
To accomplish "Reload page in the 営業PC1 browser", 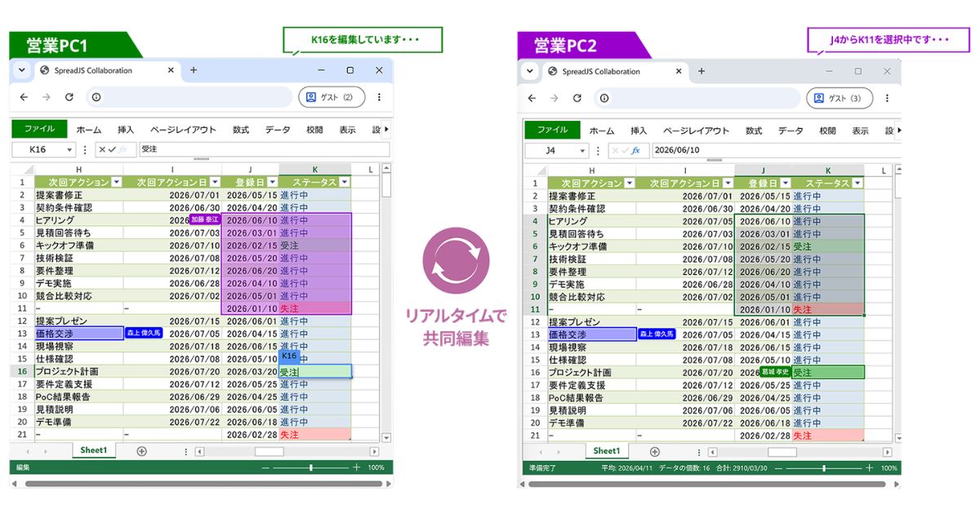I will [69, 97].
